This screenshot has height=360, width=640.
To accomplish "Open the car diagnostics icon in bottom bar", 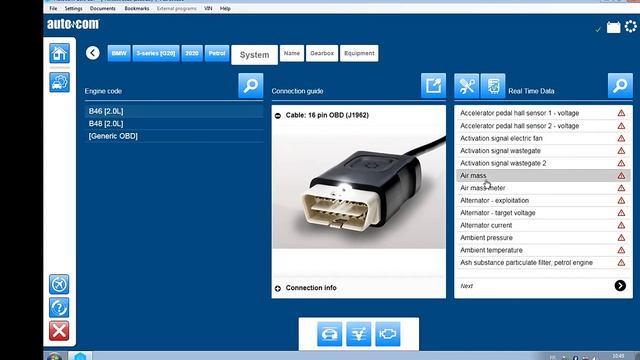I will tap(329, 334).
